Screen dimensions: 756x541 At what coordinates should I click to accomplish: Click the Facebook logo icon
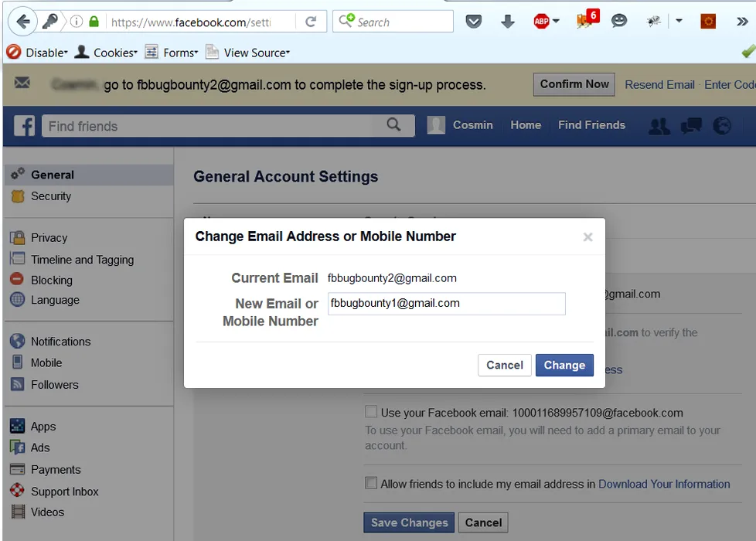24,126
